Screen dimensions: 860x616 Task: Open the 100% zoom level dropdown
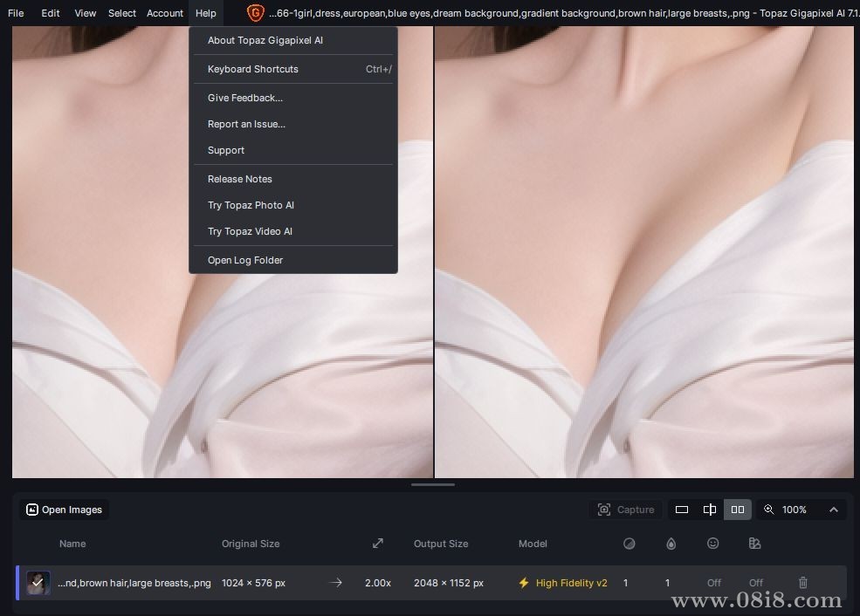coord(795,510)
